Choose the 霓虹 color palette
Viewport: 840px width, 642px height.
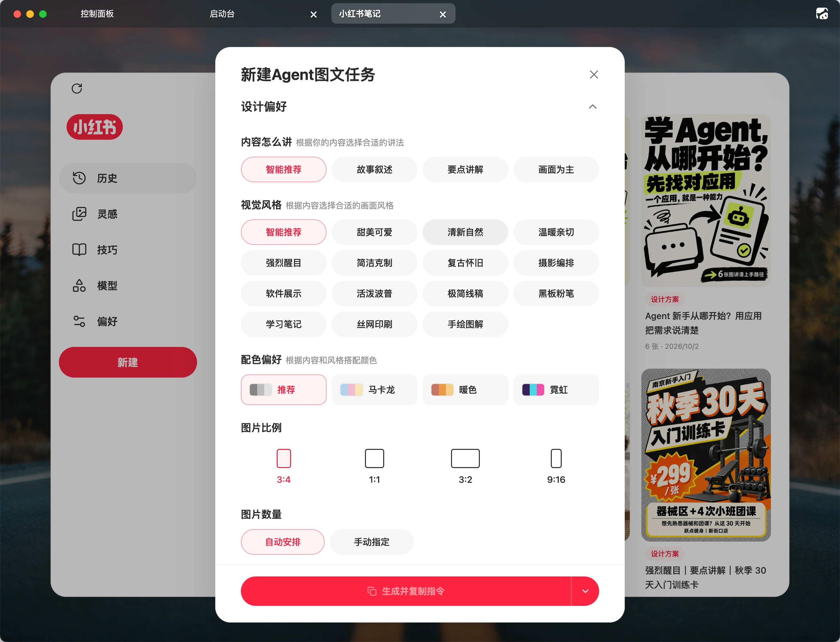point(556,390)
